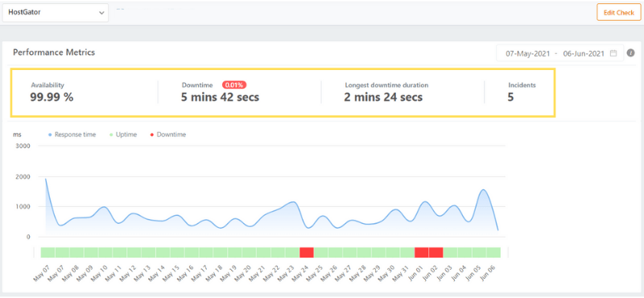Click the red Jun 02 downtime block
The image size is (644, 298).
[x=436, y=252]
